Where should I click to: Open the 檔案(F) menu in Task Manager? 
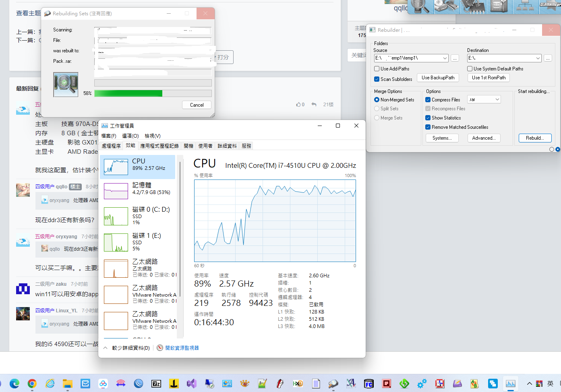[x=109, y=136]
